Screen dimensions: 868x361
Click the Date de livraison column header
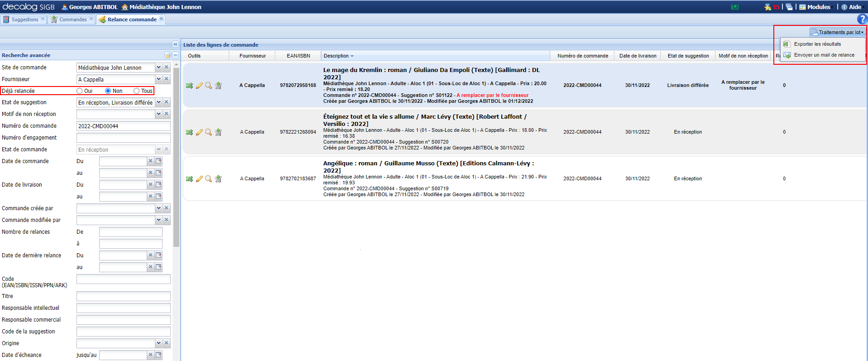coord(638,56)
